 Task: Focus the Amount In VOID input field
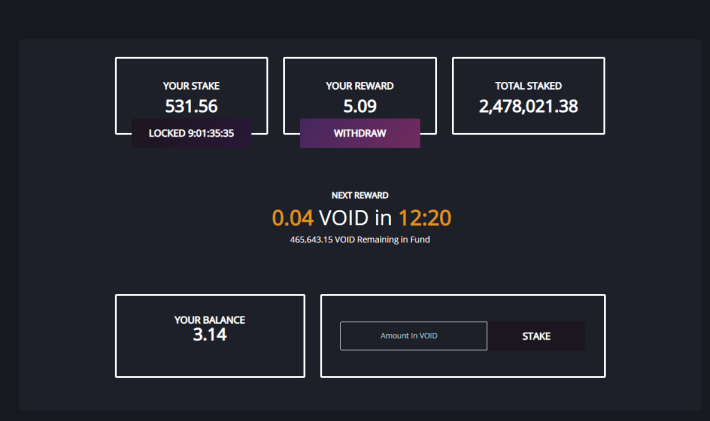pos(413,336)
